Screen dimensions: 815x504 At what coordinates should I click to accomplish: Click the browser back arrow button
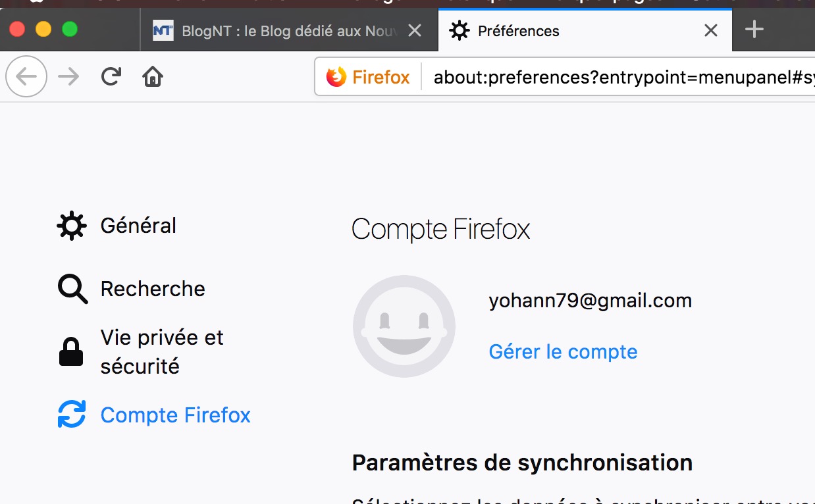click(26, 77)
